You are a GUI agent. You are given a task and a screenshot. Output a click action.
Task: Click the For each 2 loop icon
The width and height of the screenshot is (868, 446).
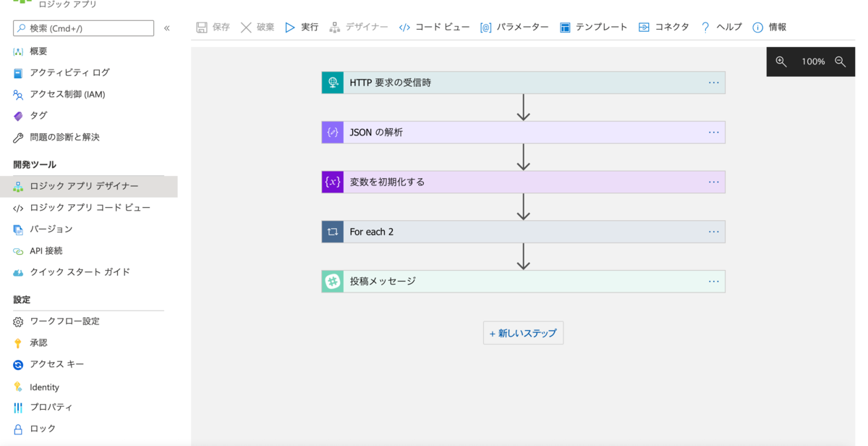333,232
